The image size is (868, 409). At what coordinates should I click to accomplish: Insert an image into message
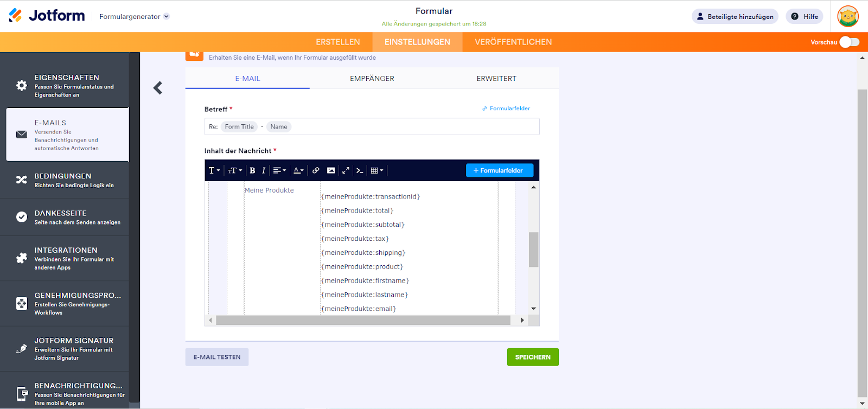click(331, 170)
